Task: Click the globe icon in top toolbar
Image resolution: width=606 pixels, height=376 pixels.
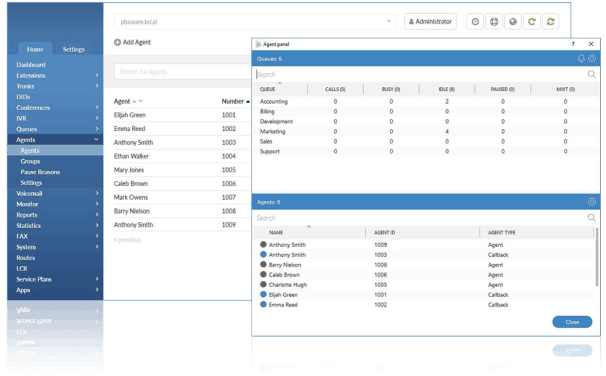Action: (x=513, y=22)
